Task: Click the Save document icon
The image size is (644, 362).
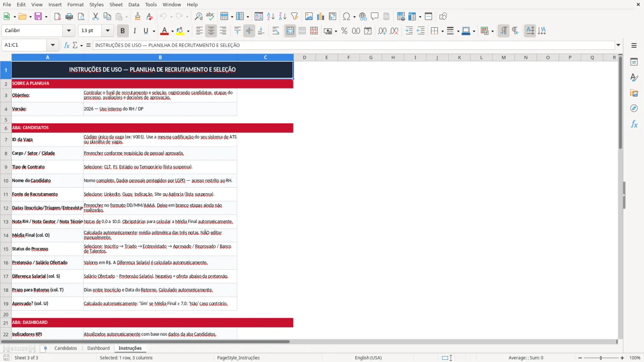Action: coord(38,17)
